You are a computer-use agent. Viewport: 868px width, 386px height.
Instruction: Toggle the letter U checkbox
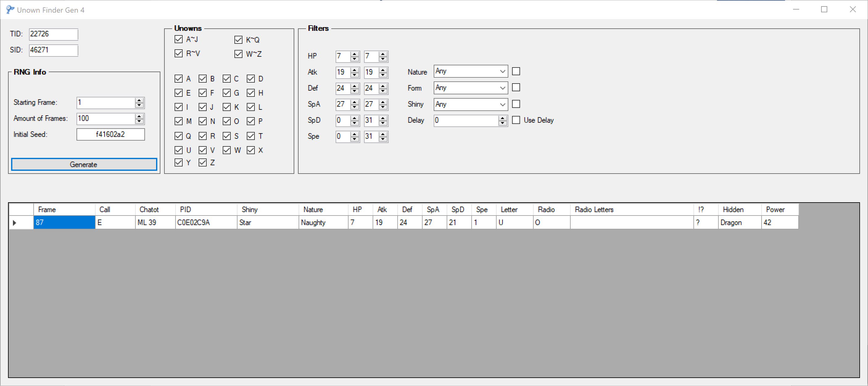[x=179, y=150]
